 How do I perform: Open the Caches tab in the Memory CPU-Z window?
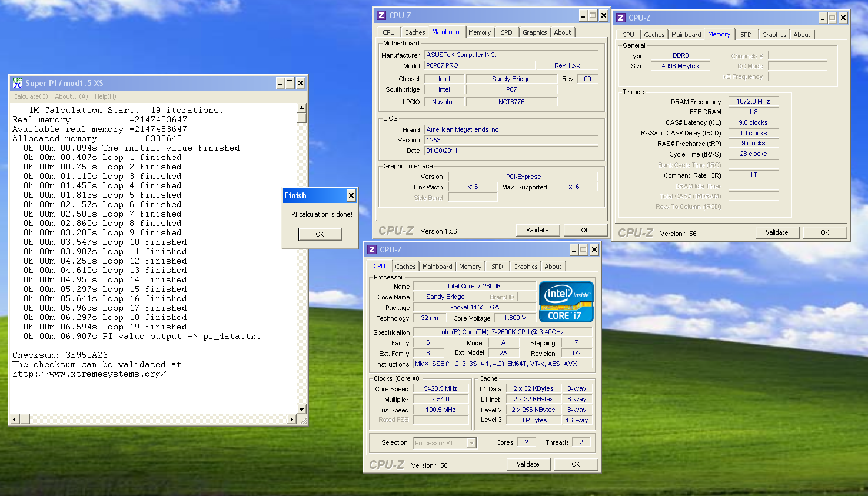coord(654,35)
